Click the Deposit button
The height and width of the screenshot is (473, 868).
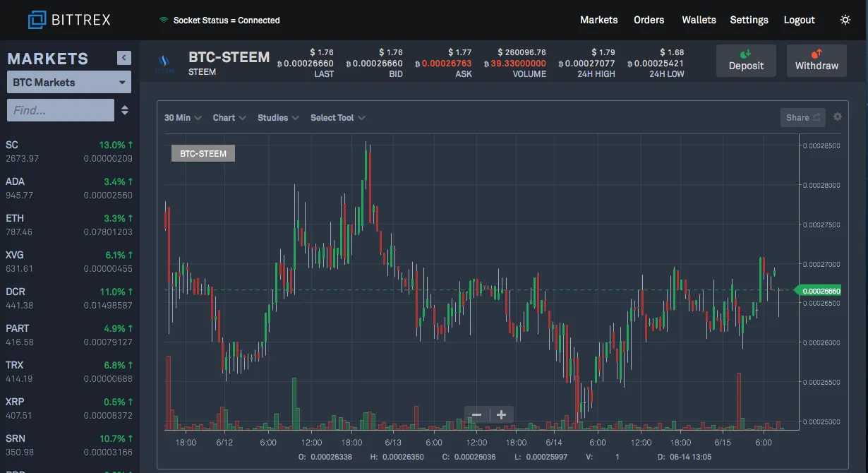[x=746, y=61]
